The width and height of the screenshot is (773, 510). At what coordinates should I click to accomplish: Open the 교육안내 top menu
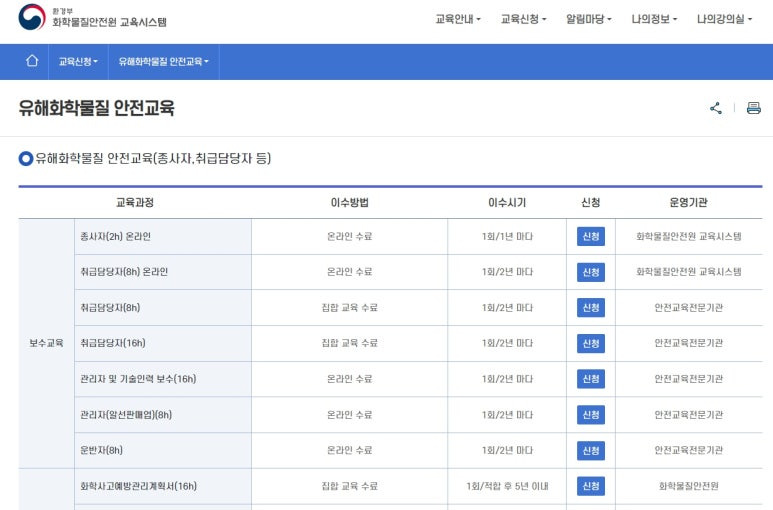click(457, 19)
